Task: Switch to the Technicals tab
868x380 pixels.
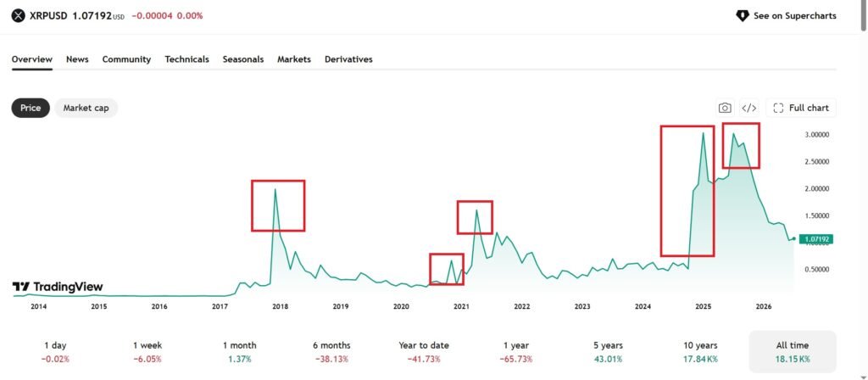Action: [187, 59]
